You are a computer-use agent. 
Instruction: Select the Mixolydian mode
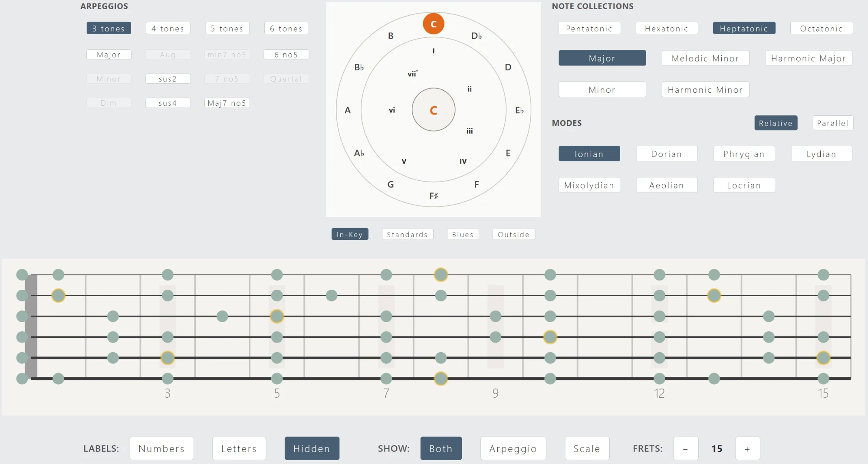click(589, 185)
